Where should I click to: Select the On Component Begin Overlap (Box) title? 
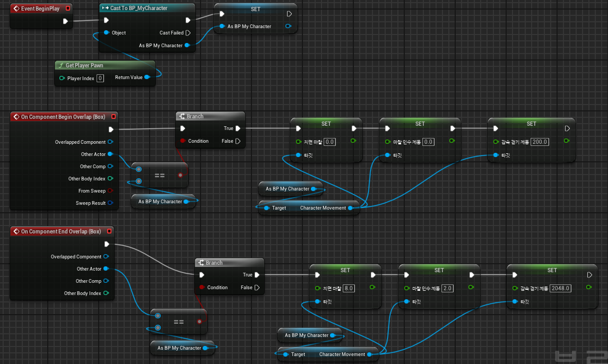click(x=63, y=117)
